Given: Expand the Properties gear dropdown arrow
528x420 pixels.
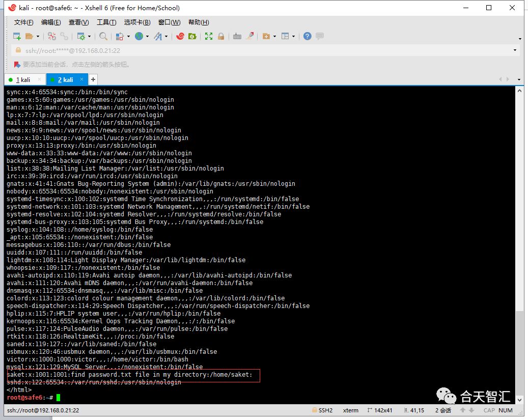Looking at the screenshot, I should [89, 36].
